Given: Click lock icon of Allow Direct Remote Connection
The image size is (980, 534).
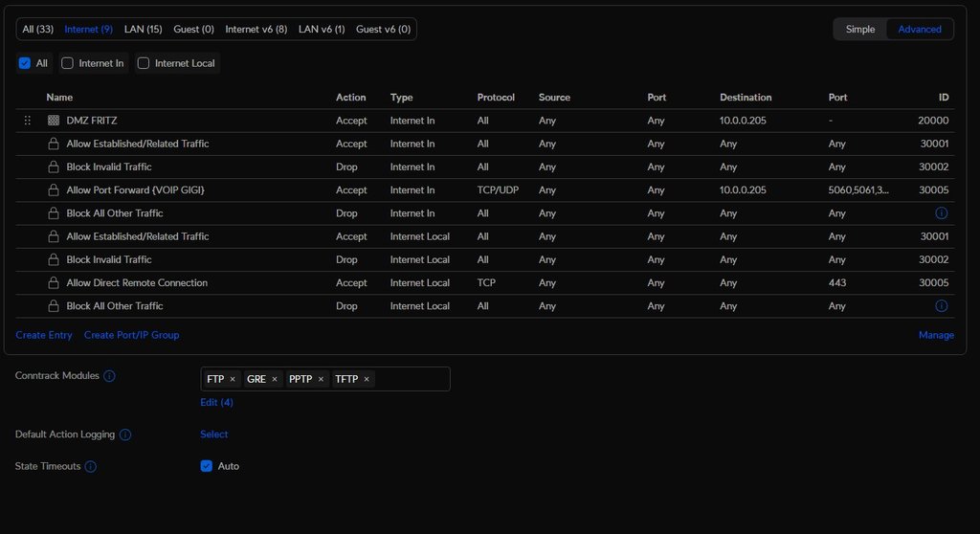Looking at the screenshot, I should pos(54,282).
